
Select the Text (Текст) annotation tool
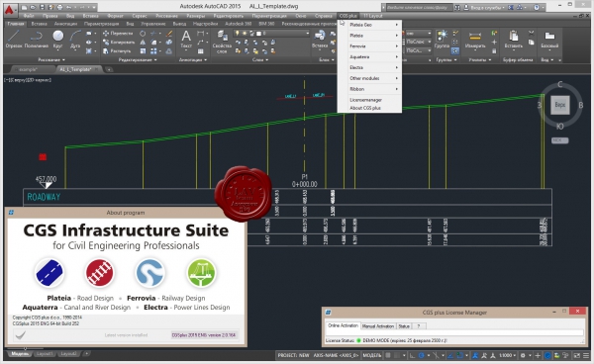coord(186,40)
